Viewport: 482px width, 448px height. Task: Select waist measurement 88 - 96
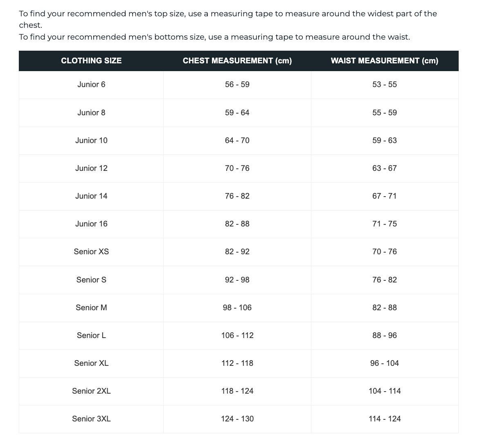pyautogui.click(x=385, y=336)
